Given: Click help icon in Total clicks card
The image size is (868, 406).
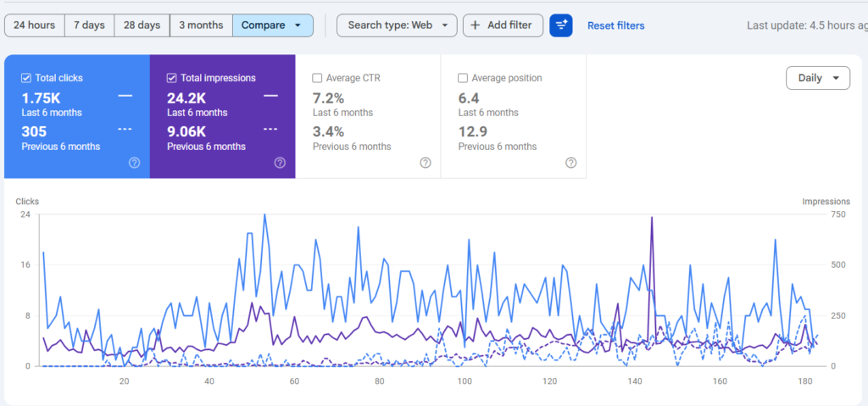Looking at the screenshot, I should (x=134, y=163).
